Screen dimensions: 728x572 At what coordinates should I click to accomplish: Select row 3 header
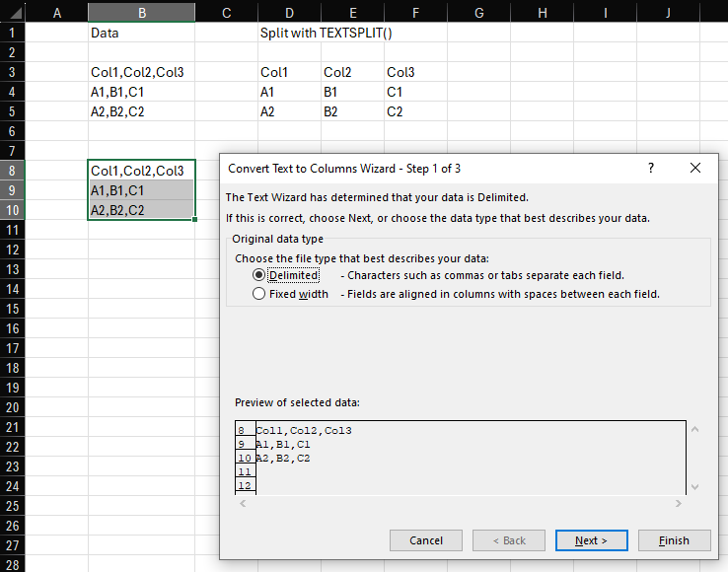point(11,72)
